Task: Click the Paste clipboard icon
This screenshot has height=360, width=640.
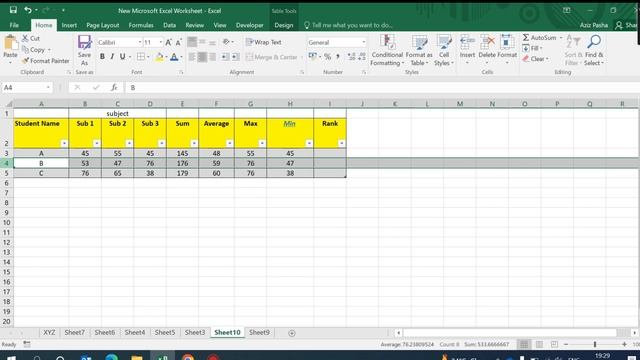Action: (10, 43)
